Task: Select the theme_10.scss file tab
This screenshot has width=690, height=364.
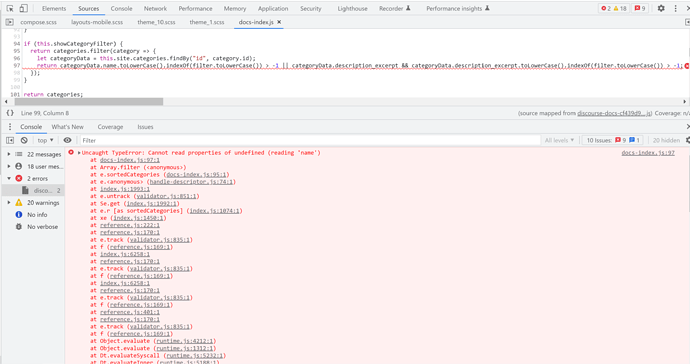Action: (156, 22)
